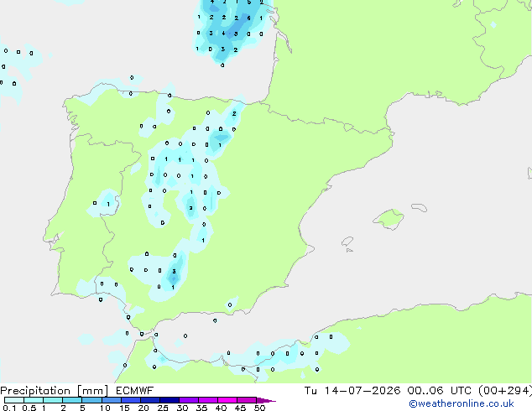The image size is (532, 411).
Task: Click the Ibiza island outline
Action: point(347,242)
